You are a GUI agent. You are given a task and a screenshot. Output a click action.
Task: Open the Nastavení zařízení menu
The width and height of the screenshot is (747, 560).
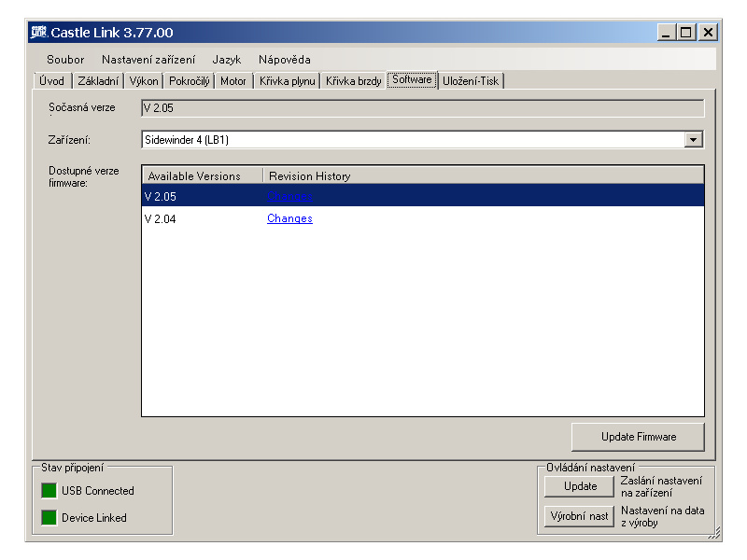[x=148, y=60]
